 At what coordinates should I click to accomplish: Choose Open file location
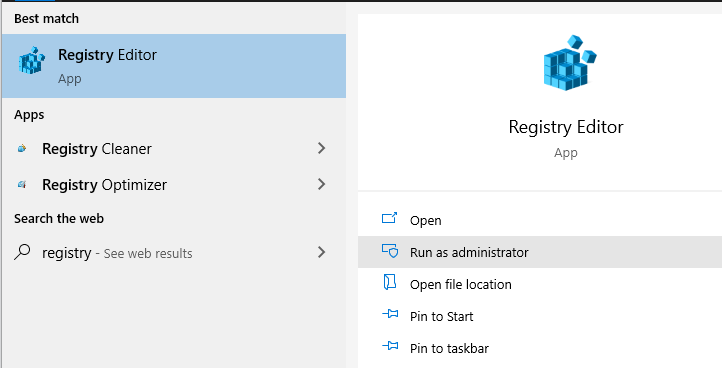click(540, 284)
